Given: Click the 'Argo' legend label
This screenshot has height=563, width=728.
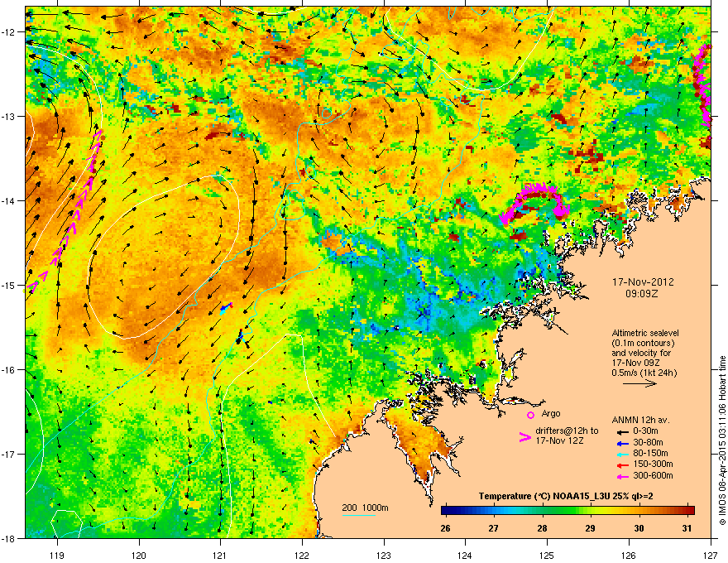Looking at the screenshot, I should tap(551, 413).
